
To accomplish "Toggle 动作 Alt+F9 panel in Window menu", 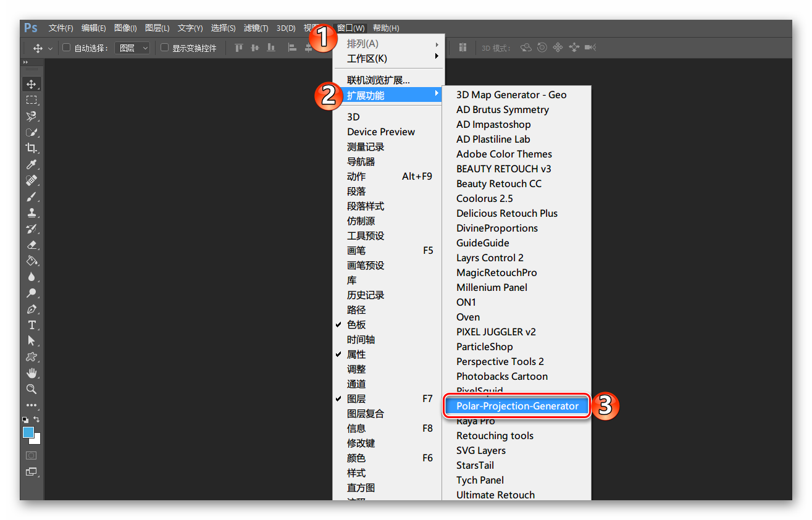I will point(388,177).
